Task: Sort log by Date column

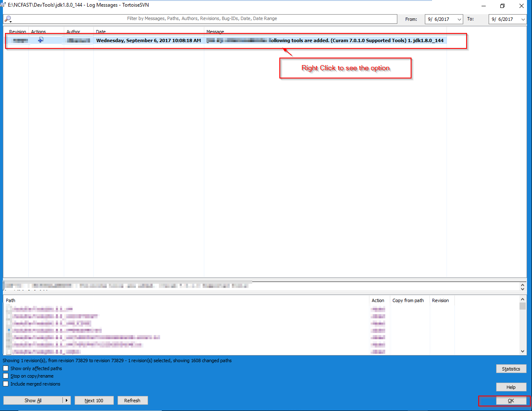Action: 101,32
